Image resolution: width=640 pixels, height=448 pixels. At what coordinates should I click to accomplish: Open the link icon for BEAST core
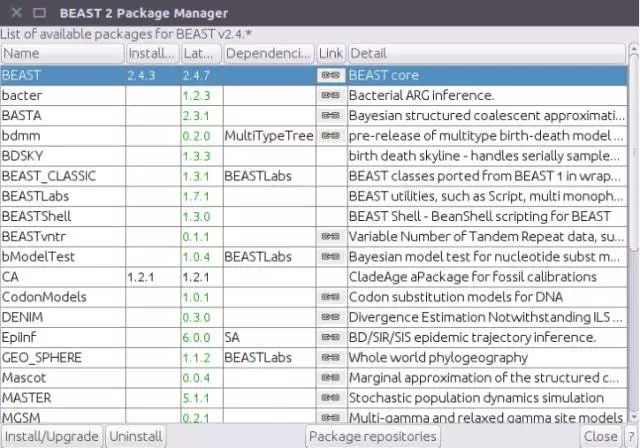(330, 75)
